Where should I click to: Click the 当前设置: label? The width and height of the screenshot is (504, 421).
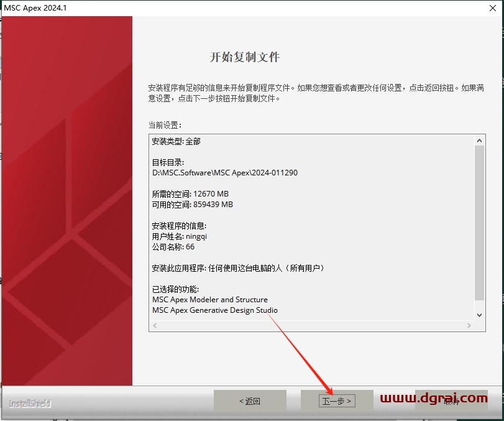(x=165, y=125)
